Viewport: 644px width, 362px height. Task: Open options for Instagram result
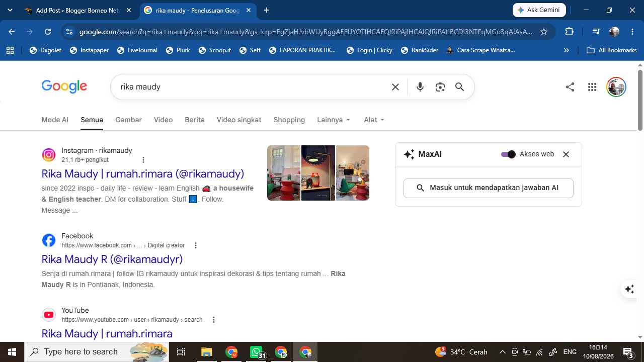143,160
